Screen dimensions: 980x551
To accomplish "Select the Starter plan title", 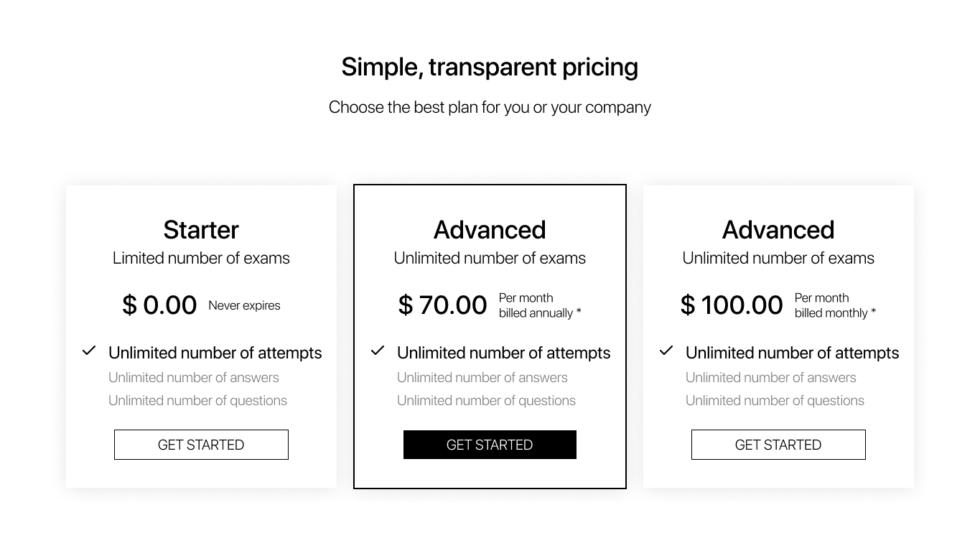I will point(201,230).
